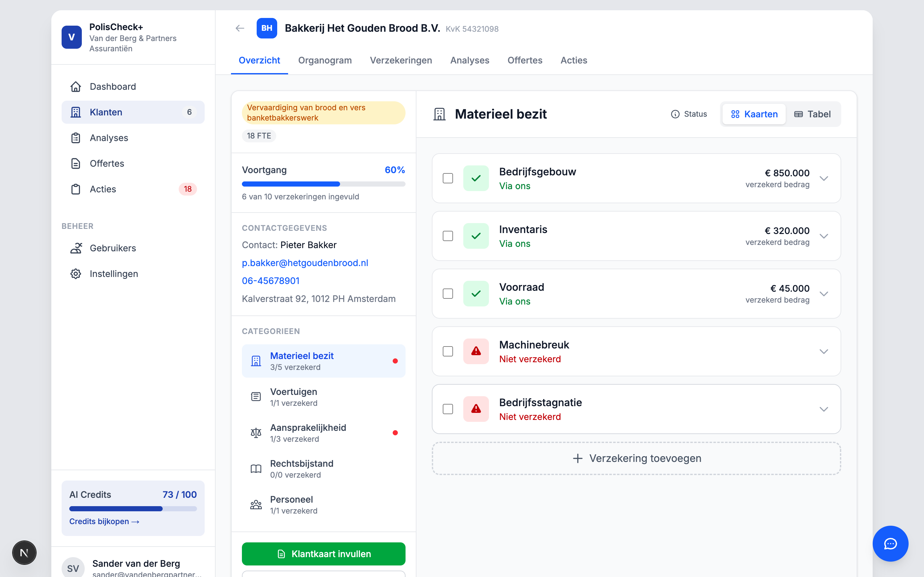Expand the Voorraad insurance card
The height and width of the screenshot is (577, 924).
pos(824,294)
